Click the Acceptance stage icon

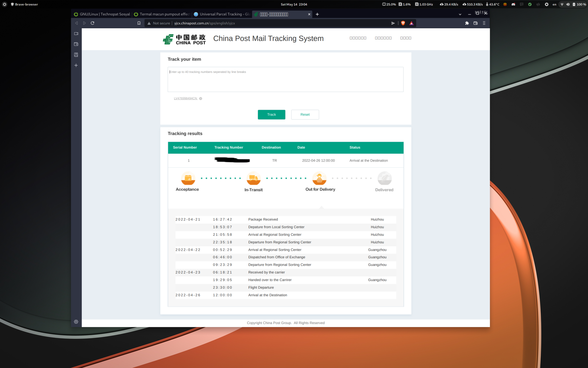[188, 178]
